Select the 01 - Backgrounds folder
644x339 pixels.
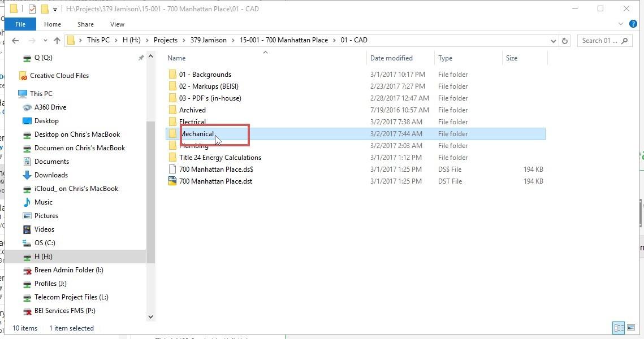point(205,75)
